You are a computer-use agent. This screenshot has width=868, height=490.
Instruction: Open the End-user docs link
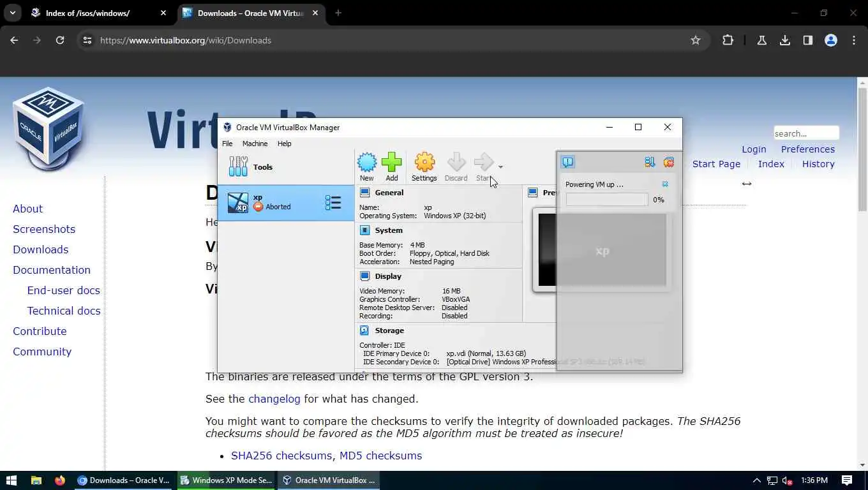[x=63, y=290]
